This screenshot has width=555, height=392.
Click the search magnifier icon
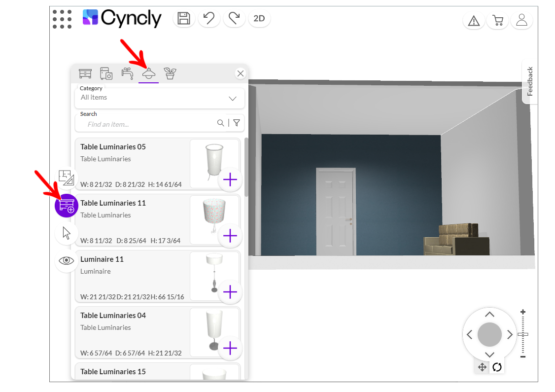pos(220,123)
